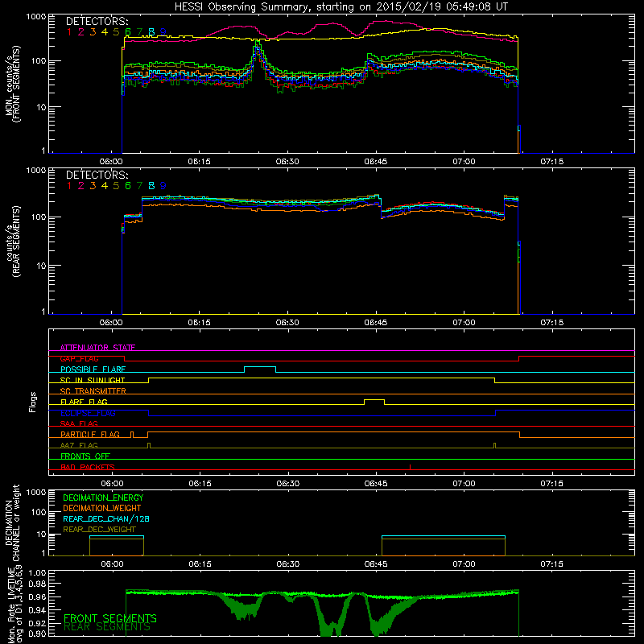Click the BAD_PACKETS flag label
The width and height of the screenshot is (644, 644).
(x=88, y=467)
